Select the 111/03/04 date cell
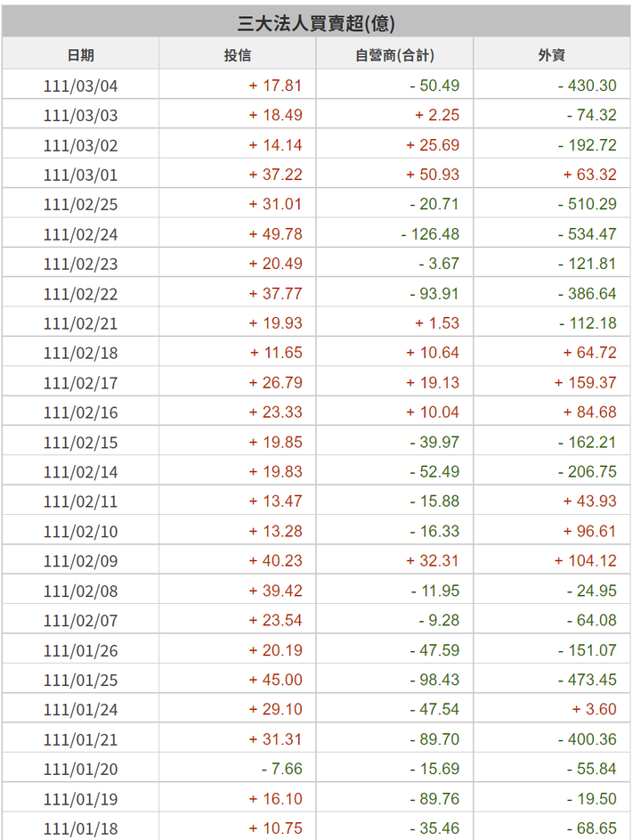The image size is (641, 840). click(80, 86)
